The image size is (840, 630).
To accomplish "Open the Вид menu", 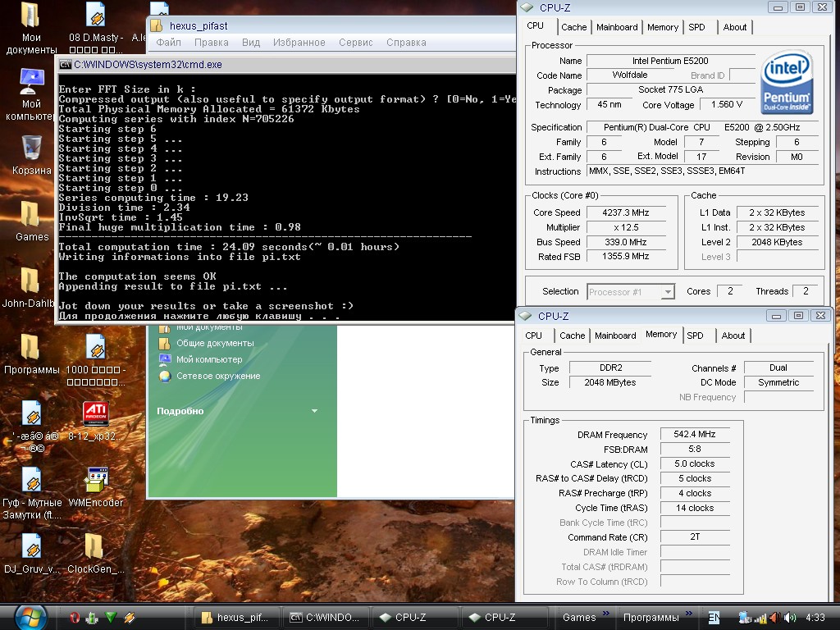I will coord(251,43).
